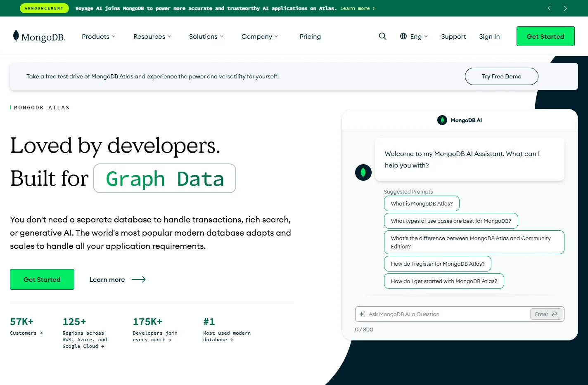Click the free test drive banner text

pos(152,76)
